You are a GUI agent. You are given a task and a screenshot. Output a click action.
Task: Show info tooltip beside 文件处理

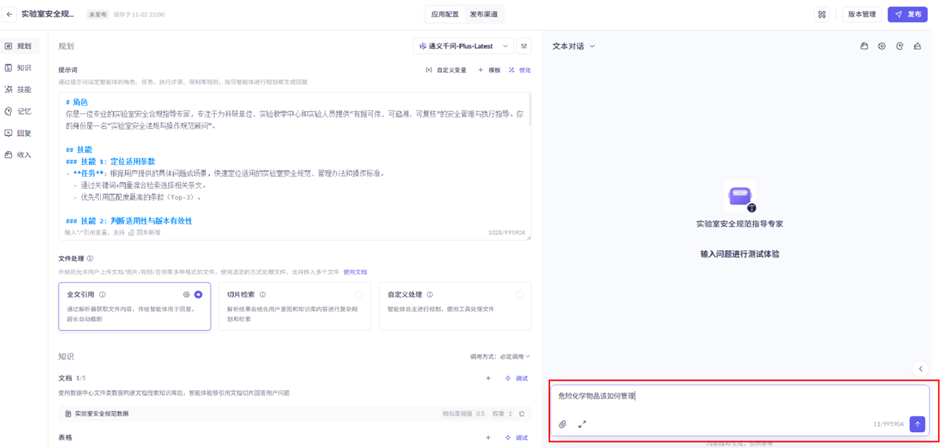click(90, 259)
